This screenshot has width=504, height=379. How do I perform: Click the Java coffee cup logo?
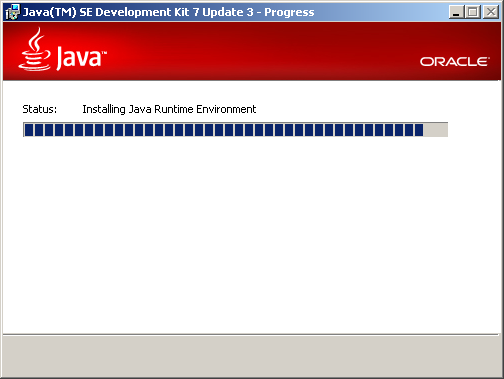click(x=35, y=49)
